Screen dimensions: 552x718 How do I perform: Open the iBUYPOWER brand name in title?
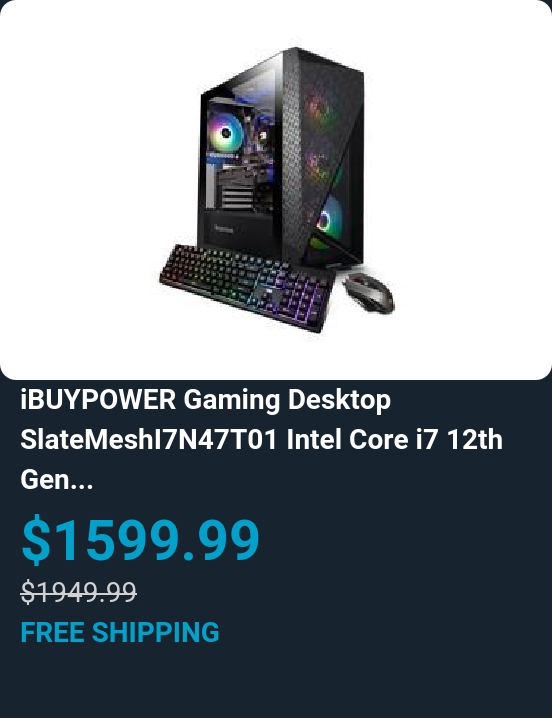(x=98, y=400)
